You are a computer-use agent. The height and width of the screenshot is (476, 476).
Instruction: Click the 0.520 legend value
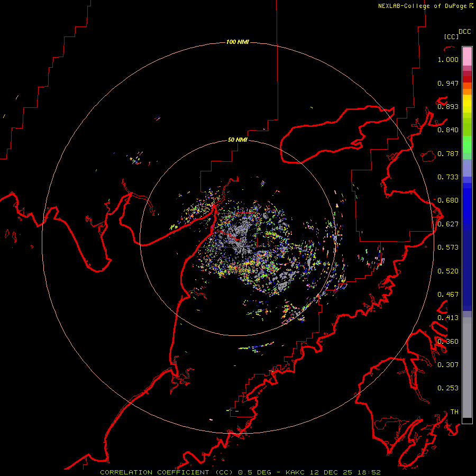[x=448, y=271]
